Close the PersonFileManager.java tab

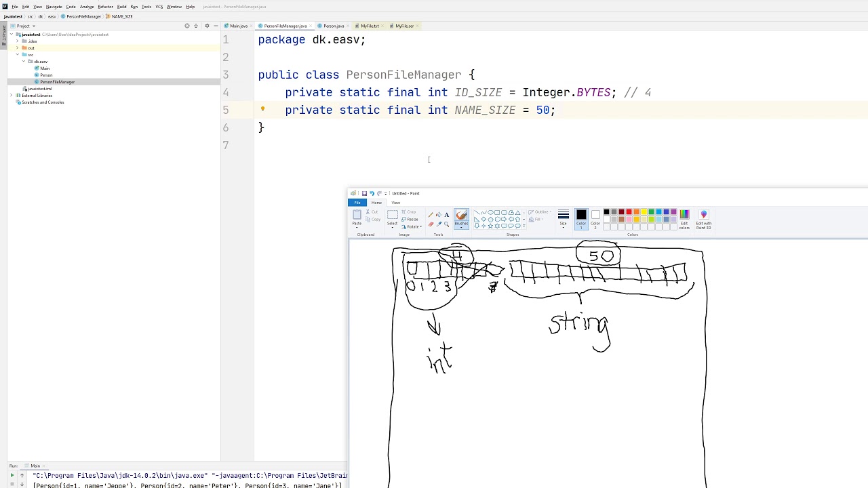[x=311, y=26]
